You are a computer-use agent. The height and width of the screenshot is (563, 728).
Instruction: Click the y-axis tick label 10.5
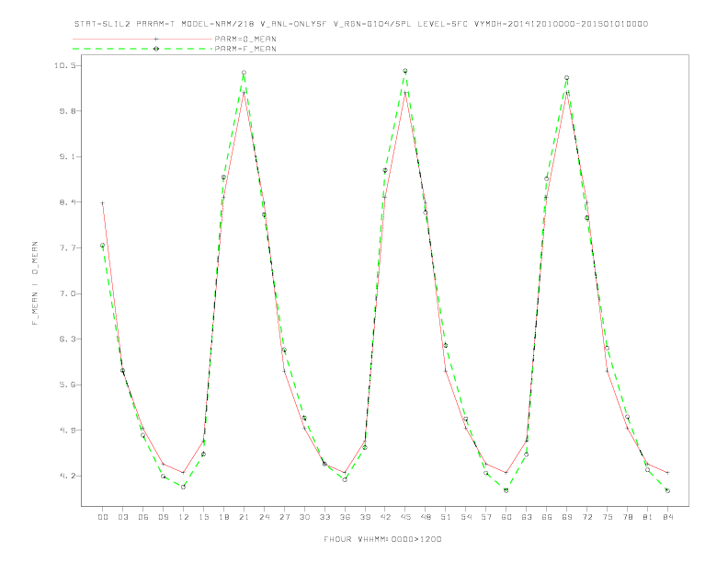[64, 65]
